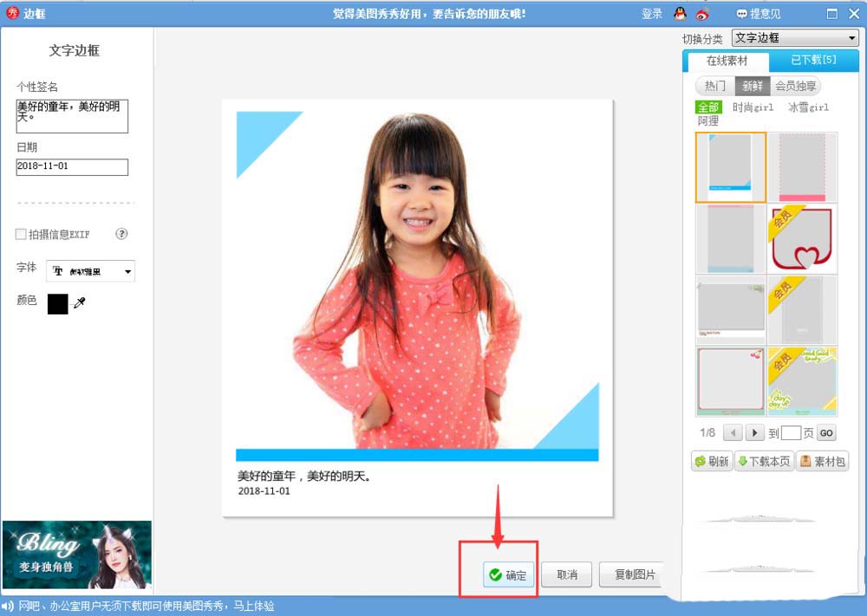
Task: Open the 切换分类 文字边框 dropdown
Action: pos(795,38)
